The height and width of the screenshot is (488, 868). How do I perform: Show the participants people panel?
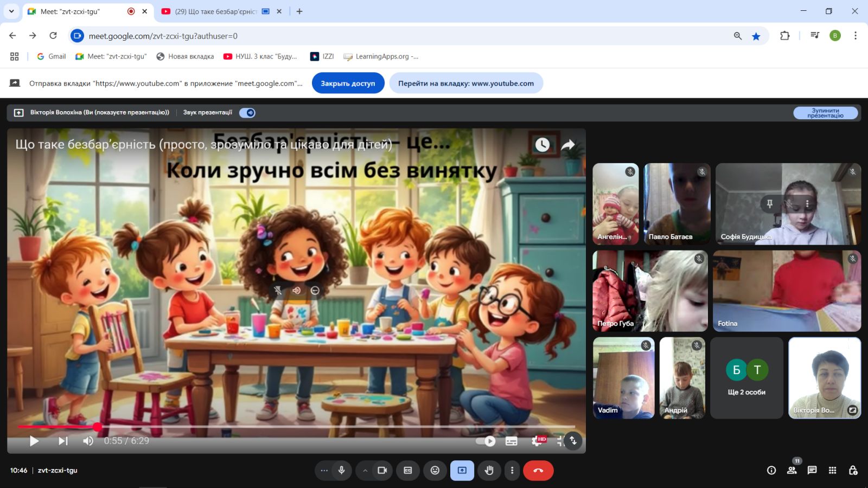(792, 470)
